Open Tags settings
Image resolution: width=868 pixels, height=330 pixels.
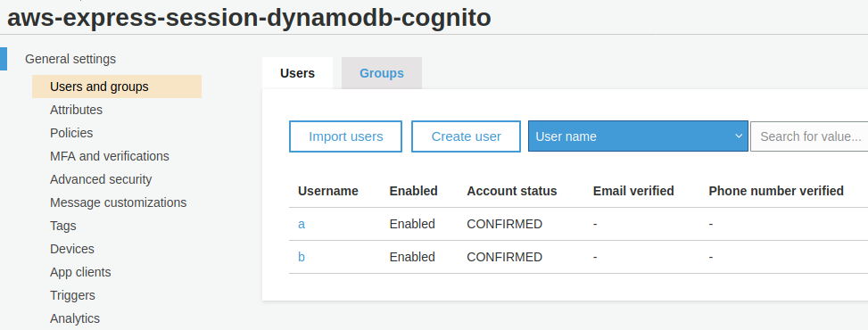pos(63,226)
